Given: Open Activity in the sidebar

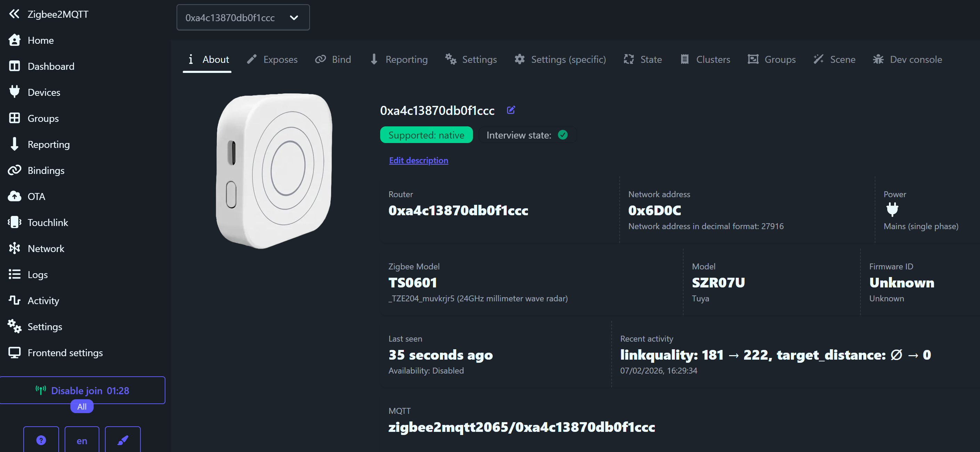Looking at the screenshot, I should pos(43,301).
